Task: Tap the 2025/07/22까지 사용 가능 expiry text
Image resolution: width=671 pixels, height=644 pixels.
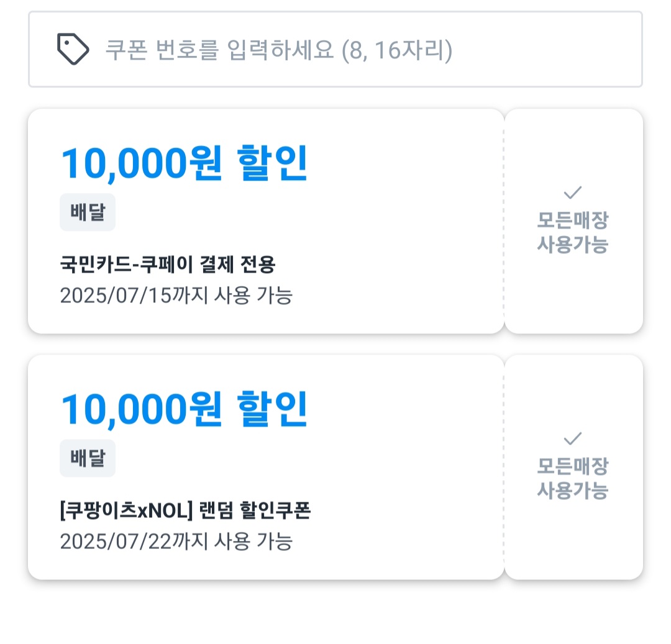Action: click(176, 541)
